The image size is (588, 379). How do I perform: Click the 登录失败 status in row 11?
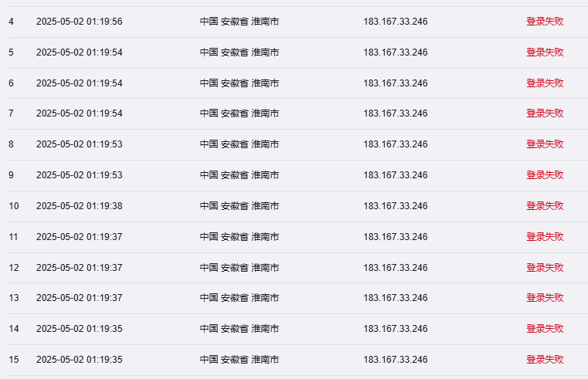click(545, 237)
